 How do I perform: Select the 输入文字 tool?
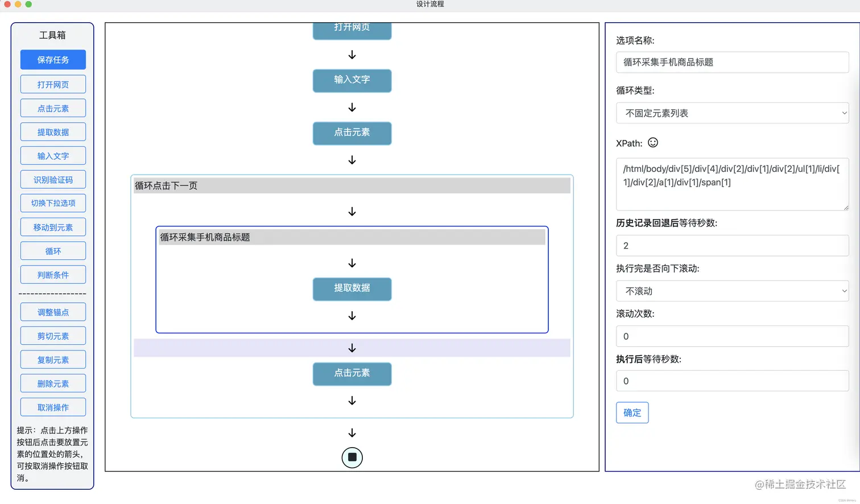pos(53,155)
